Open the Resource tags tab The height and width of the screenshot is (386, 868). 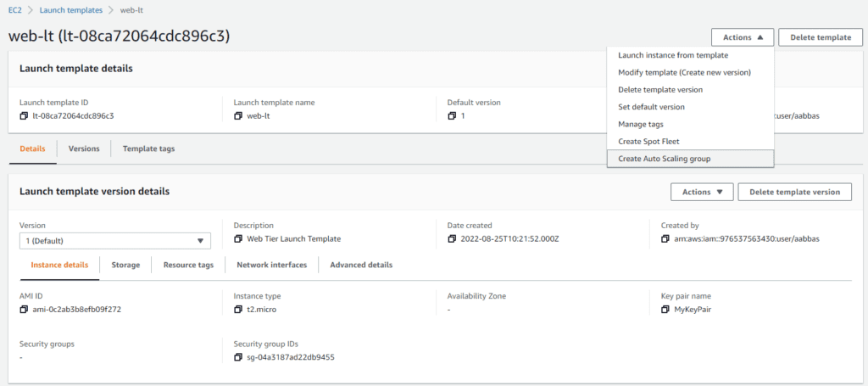pyautogui.click(x=188, y=265)
